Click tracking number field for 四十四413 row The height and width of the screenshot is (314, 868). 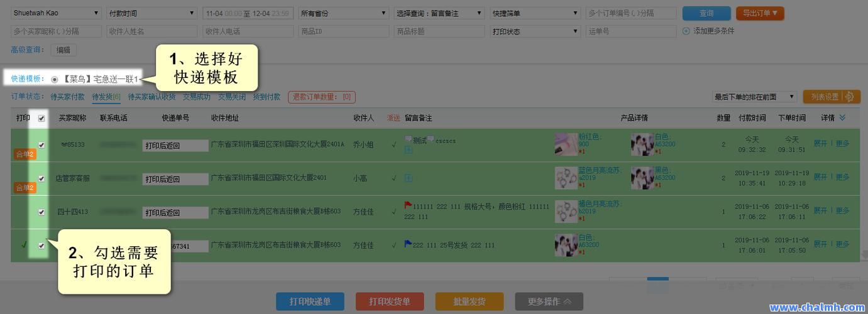pos(175,213)
